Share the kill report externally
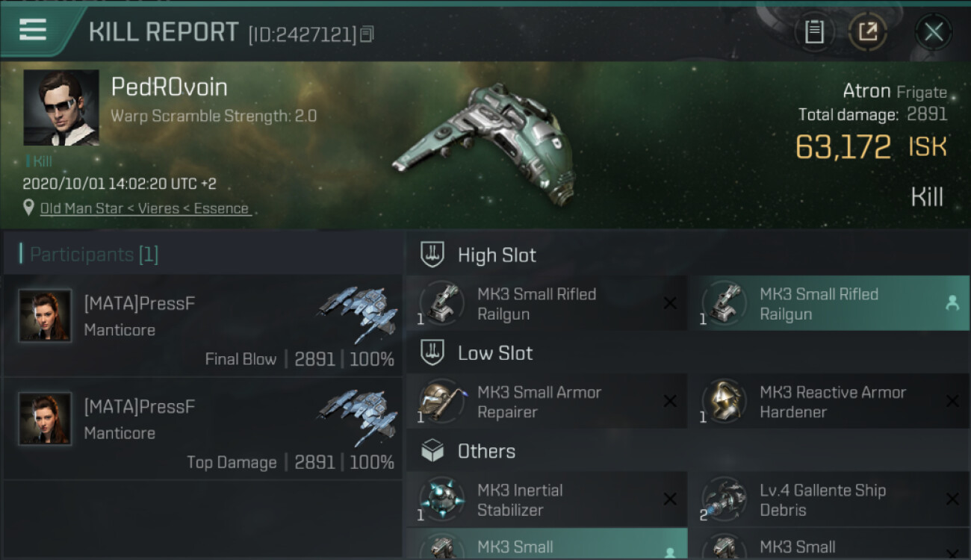This screenshot has width=971, height=560. pyautogui.click(x=868, y=31)
